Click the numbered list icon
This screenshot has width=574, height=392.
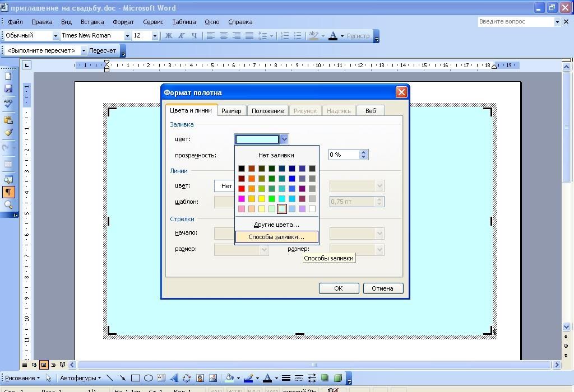[285, 36]
